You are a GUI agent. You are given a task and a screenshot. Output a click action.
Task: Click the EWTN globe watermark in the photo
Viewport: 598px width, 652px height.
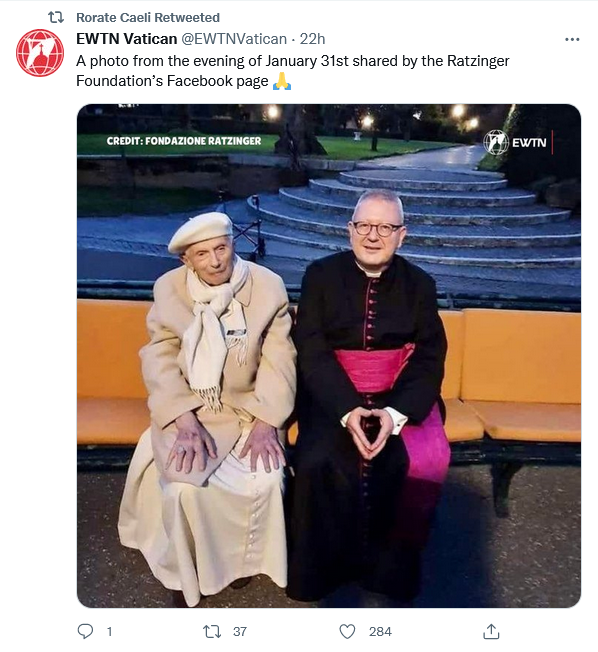496,142
